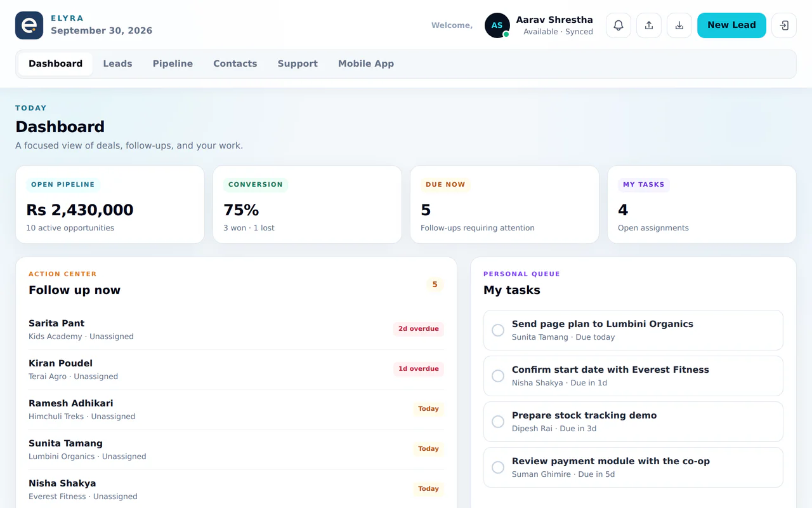Select the Contacts tab

point(235,64)
